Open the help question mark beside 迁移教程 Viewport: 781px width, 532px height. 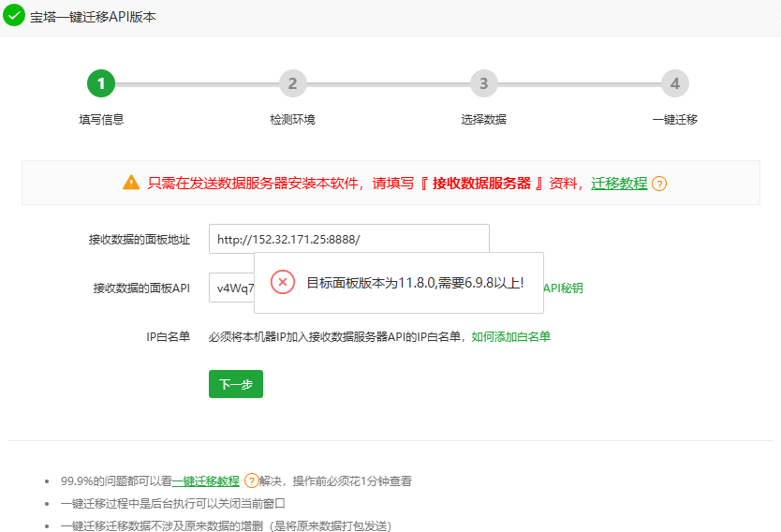(659, 184)
